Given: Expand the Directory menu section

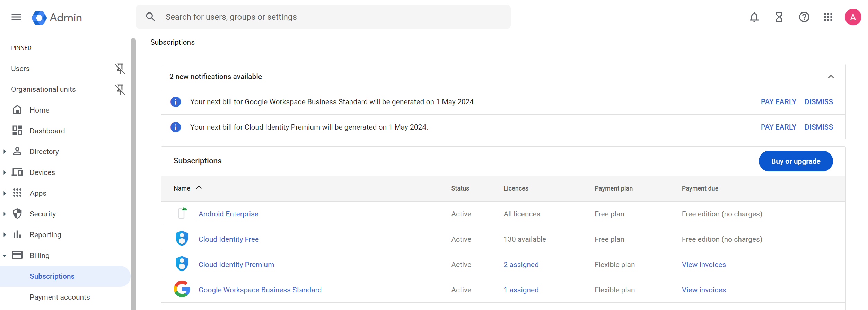Looking at the screenshot, I should click(x=5, y=152).
